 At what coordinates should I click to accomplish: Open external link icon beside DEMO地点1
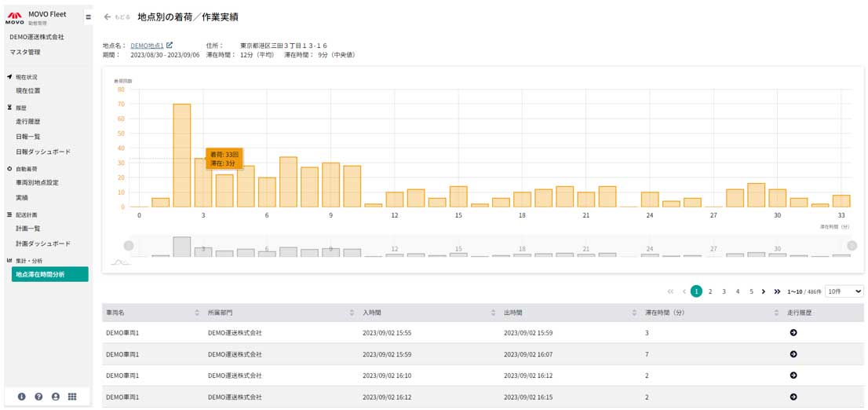[170, 46]
